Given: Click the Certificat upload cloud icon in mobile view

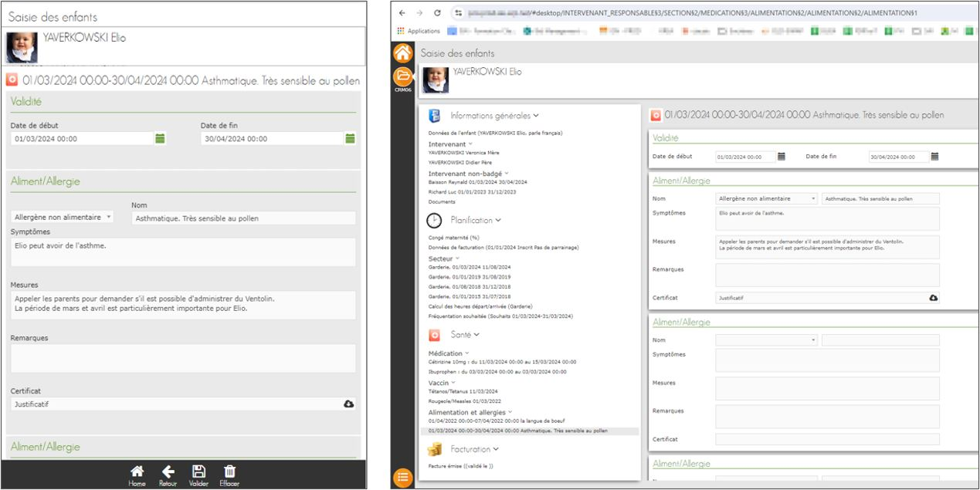Looking at the screenshot, I should [x=348, y=404].
